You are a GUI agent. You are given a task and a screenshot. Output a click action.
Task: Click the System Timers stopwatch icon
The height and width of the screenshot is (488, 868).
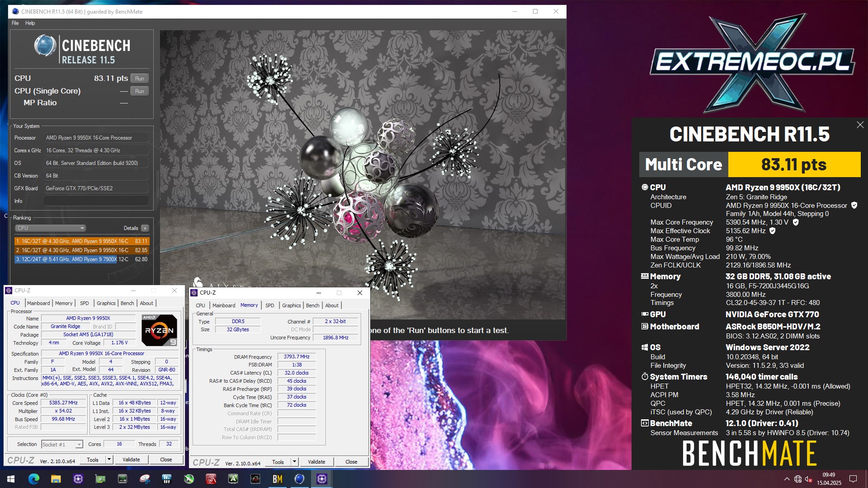click(x=645, y=376)
